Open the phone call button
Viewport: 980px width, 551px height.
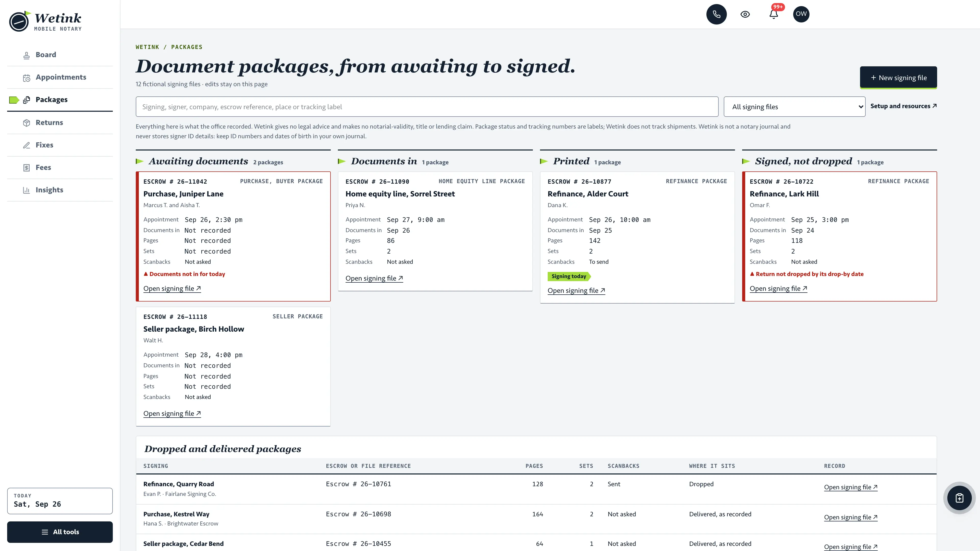coord(716,14)
